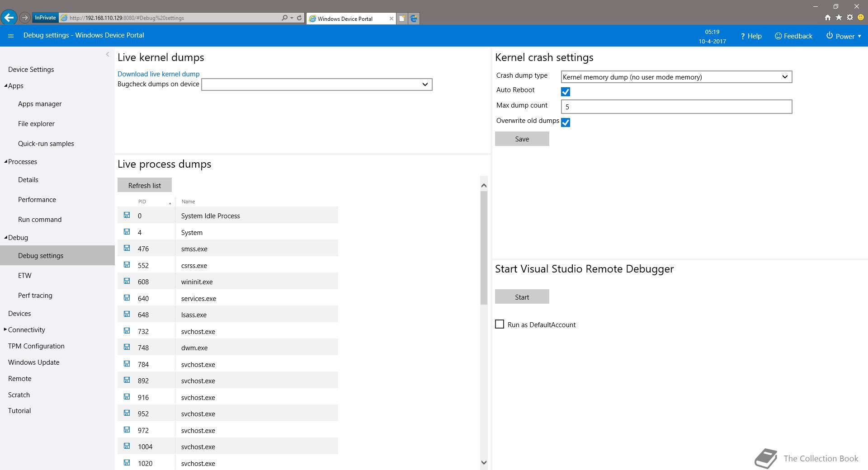Save kernel crash settings
The width and height of the screenshot is (868, 470).
click(522, 139)
